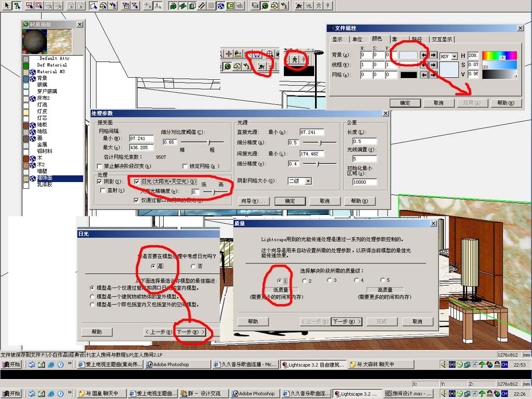Open the Materials table green sphere icon

click(264, 5)
